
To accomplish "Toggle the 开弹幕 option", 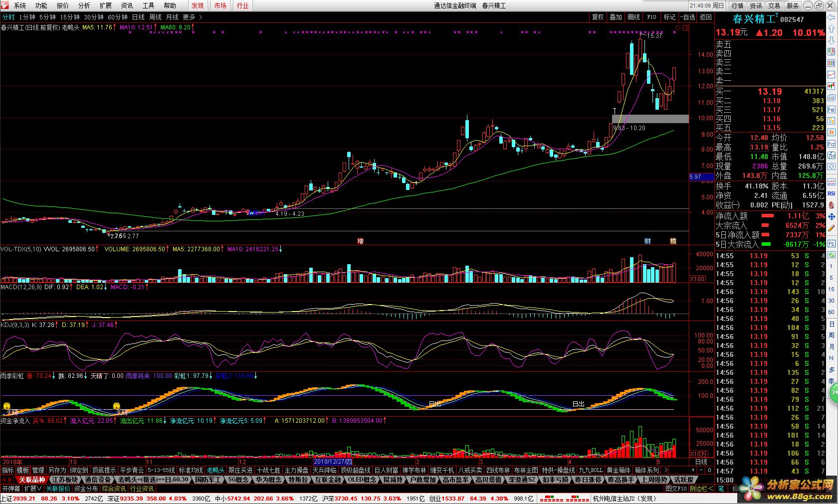I will (x=11, y=489).
